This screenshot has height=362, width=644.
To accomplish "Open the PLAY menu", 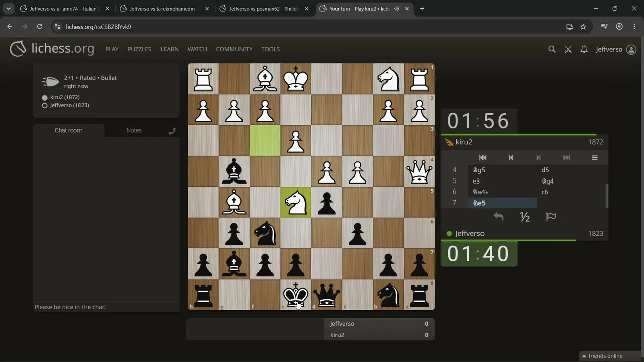I will 112,49.
